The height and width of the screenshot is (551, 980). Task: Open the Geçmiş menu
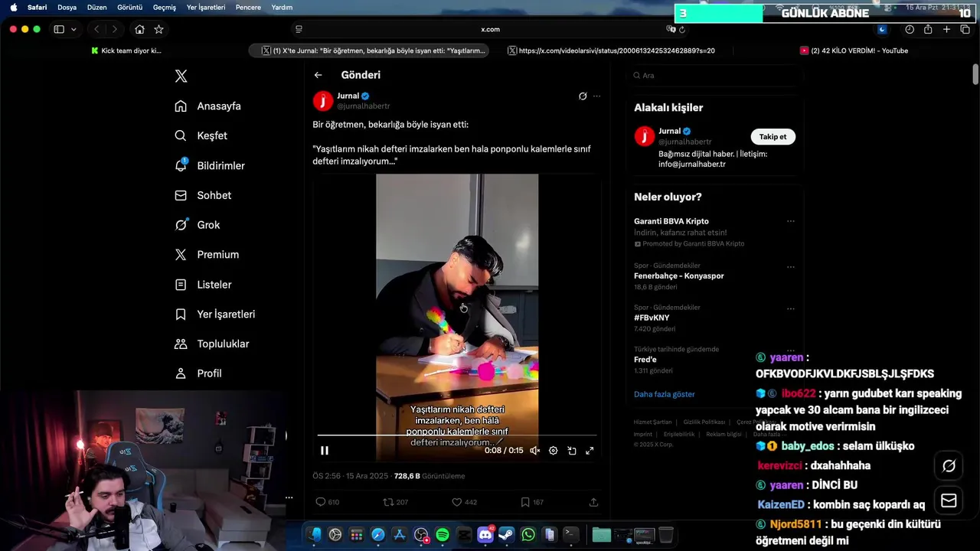[x=165, y=7]
